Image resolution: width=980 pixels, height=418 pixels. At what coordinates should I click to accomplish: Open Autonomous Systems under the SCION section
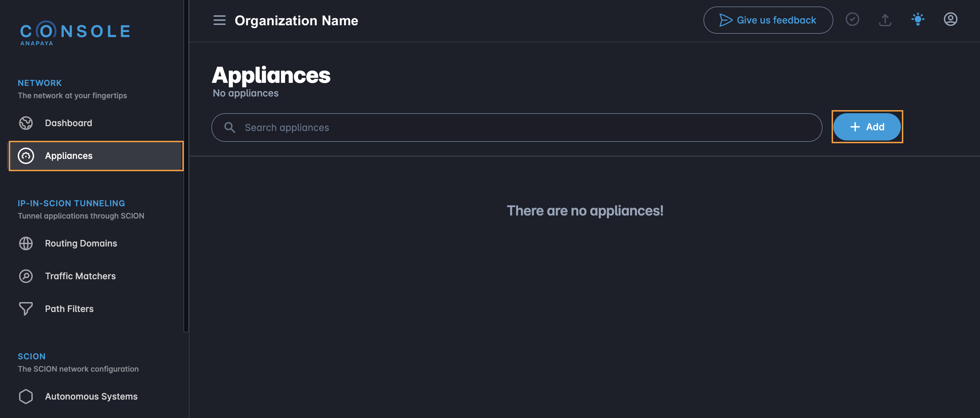91,396
